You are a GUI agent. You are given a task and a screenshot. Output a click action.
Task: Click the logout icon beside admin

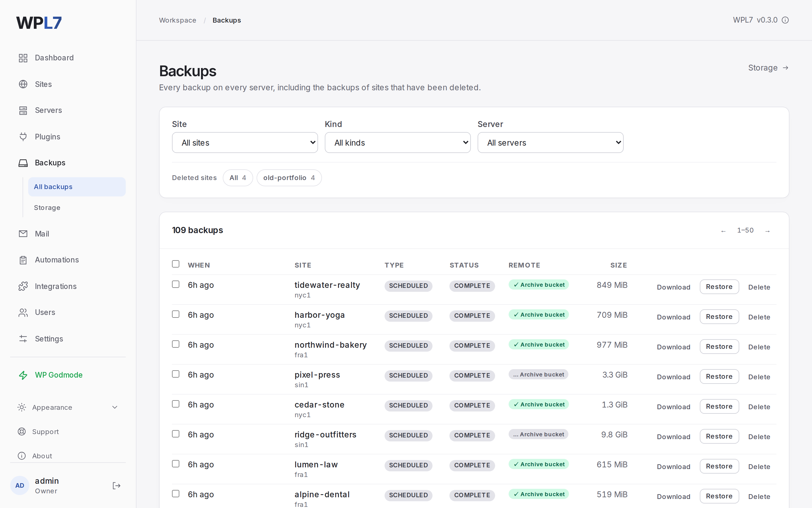[116, 486]
